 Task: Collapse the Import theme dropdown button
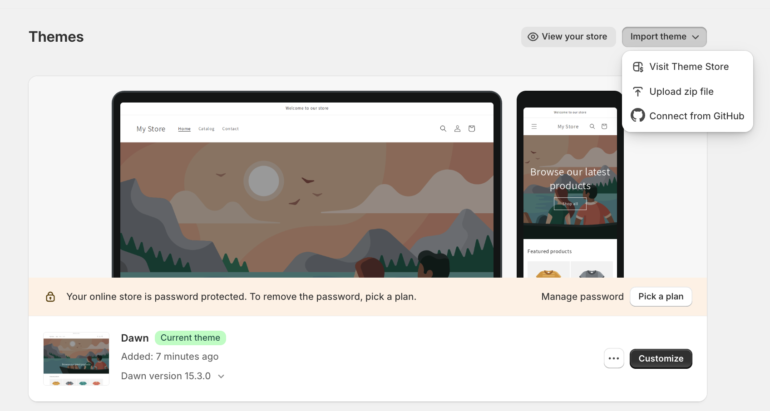click(x=664, y=37)
